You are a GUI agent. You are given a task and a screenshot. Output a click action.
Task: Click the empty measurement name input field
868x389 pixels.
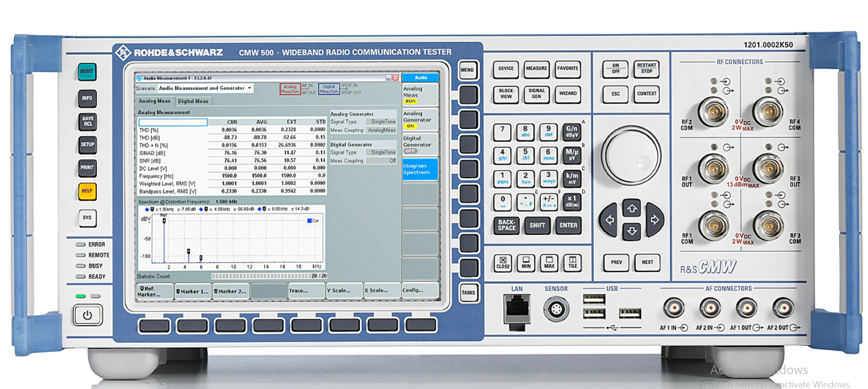[x=173, y=122]
